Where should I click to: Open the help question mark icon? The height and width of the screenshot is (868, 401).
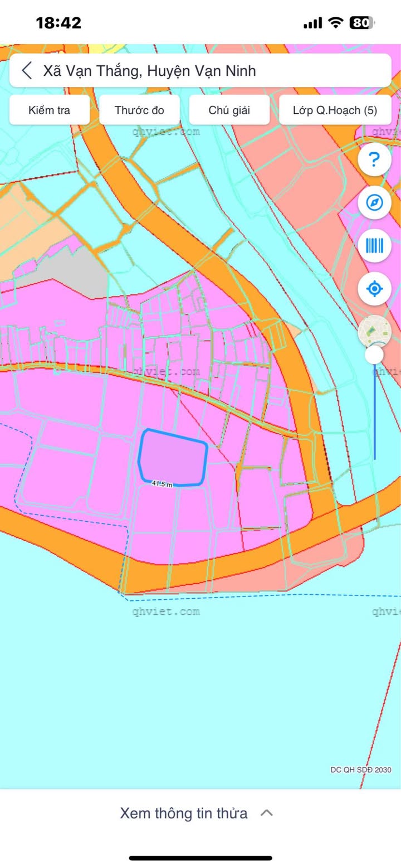pos(374,160)
